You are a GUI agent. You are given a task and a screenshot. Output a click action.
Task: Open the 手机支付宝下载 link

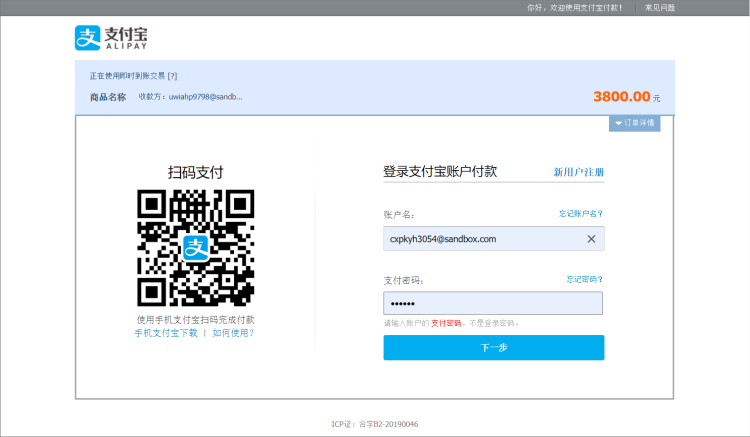(x=166, y=333)
